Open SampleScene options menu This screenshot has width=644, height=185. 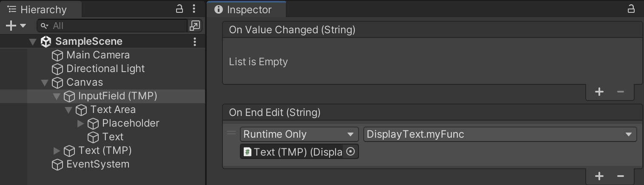click(x=194, y=42)
